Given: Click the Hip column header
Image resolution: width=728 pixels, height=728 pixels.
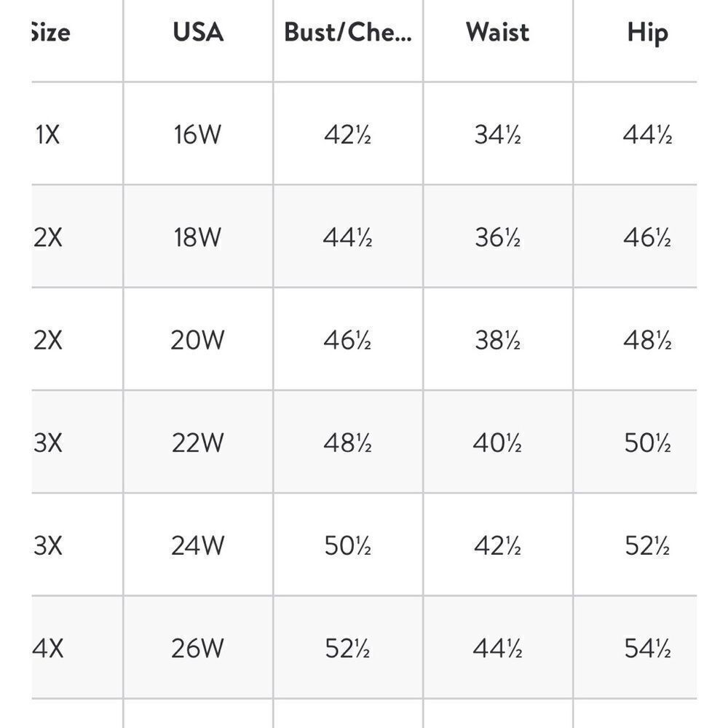Looking at the screenshot, I should pos(647,33).
